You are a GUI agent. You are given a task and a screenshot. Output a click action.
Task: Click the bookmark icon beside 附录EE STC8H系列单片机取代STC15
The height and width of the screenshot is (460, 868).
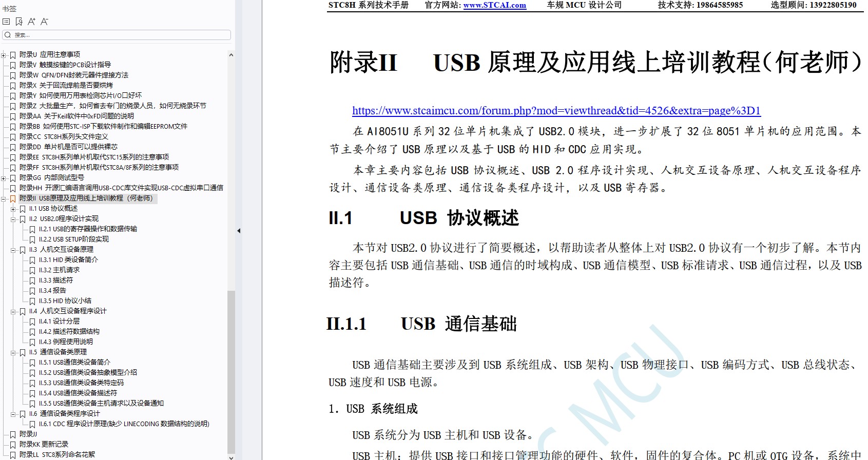coord(13,157)
